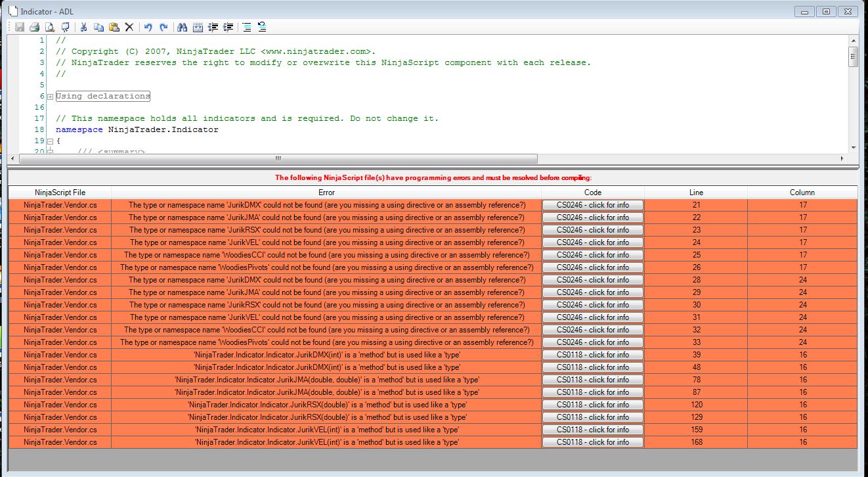The height and width of the screenshot is (477, 868).
Task: Click the vertical scrollbar down arrow
Action: [x=853, y=147]
